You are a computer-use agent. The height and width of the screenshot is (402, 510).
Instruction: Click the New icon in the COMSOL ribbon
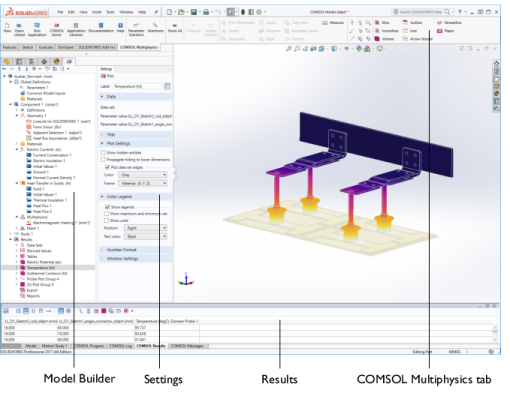pyautogui.click(x=7, y=26)
